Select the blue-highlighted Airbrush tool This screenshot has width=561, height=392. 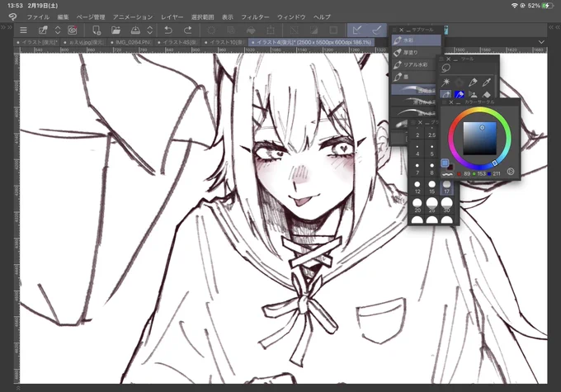pos(459,95)
